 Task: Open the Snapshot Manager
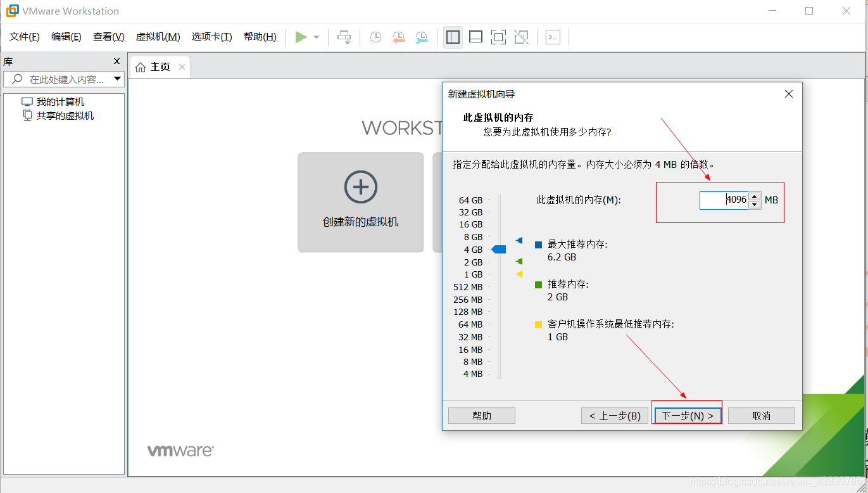[x=421, y=37]
